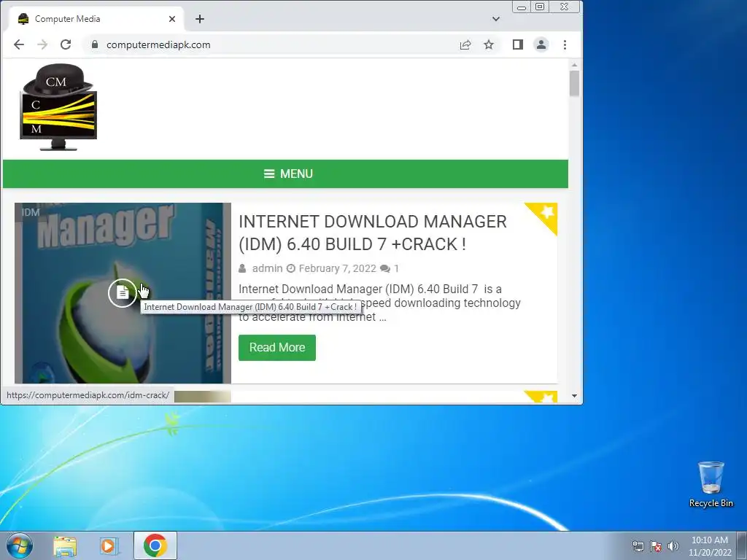Open the Chrome profile avatar menu
This screenshot has width=747, height=560.
541,44
